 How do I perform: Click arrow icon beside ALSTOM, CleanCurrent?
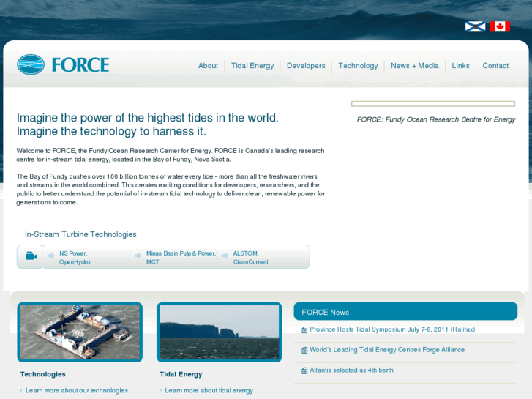[225, 256]
